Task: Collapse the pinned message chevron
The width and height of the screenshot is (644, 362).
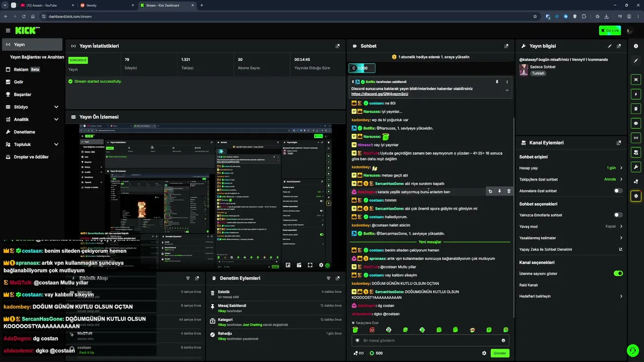Action: [507, 90]
